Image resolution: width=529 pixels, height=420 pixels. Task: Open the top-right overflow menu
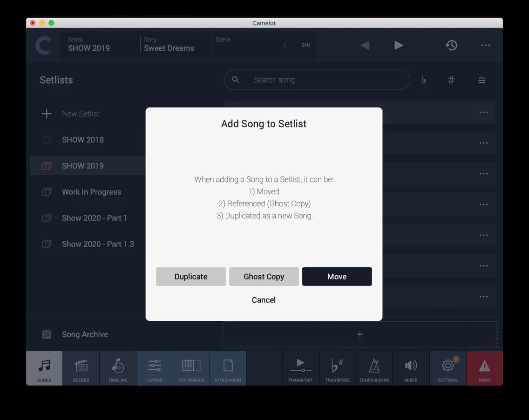[x=485, y=45]
